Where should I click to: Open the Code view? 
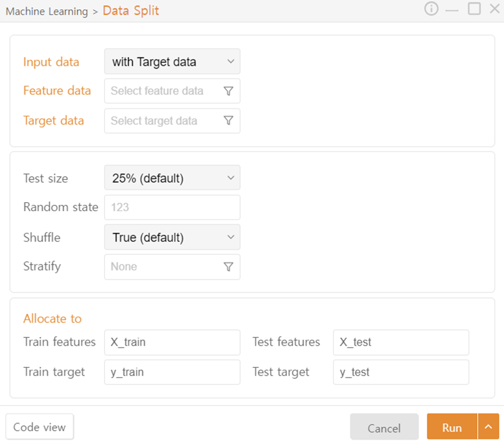pos(40,427)
